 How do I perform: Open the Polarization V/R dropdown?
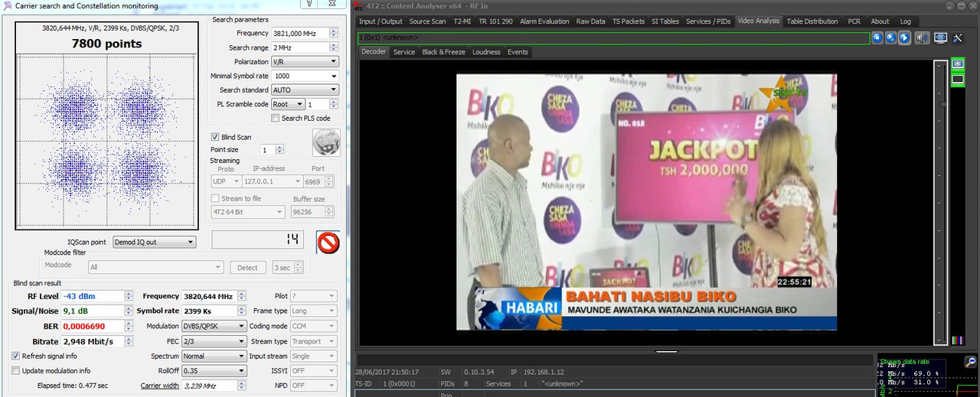pos(305,62)
